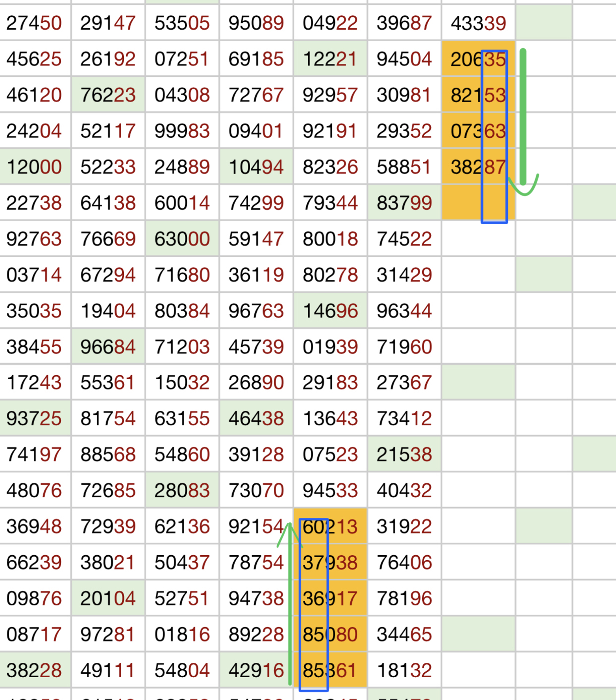The width and height of the screenshot is (616, 700).
Task: Click the cell showing 17243
Action: click(x=35, y=382)
